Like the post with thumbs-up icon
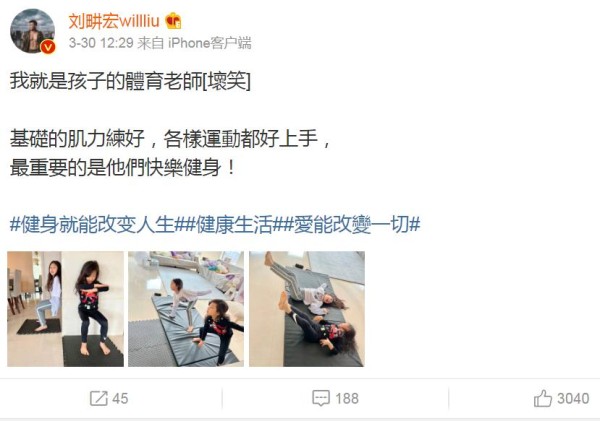 (543, 398)
